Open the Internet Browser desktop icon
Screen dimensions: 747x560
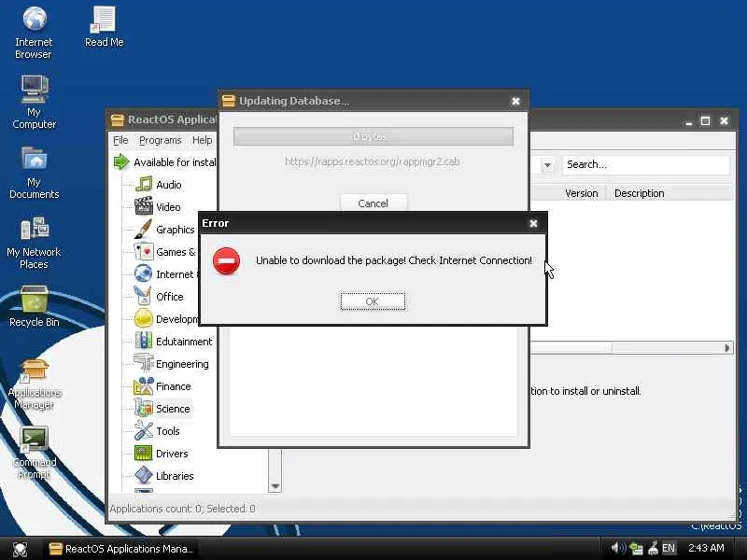tap(34, 33)
